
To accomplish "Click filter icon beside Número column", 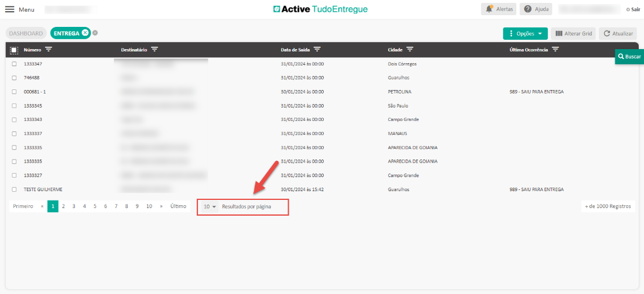I will pyautogui.click(x=49, y=50).
